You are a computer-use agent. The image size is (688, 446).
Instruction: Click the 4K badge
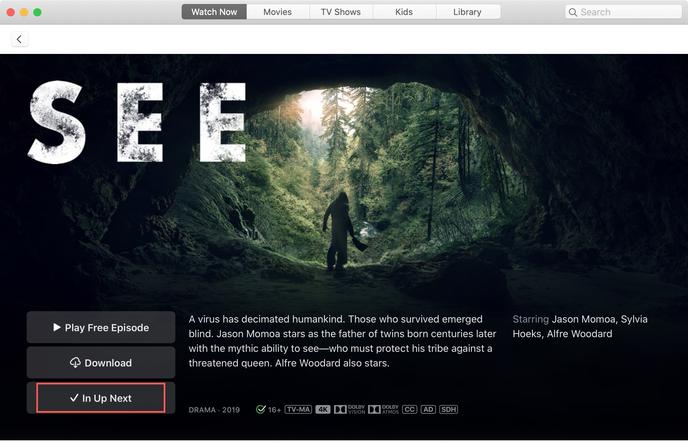point(322,410)
